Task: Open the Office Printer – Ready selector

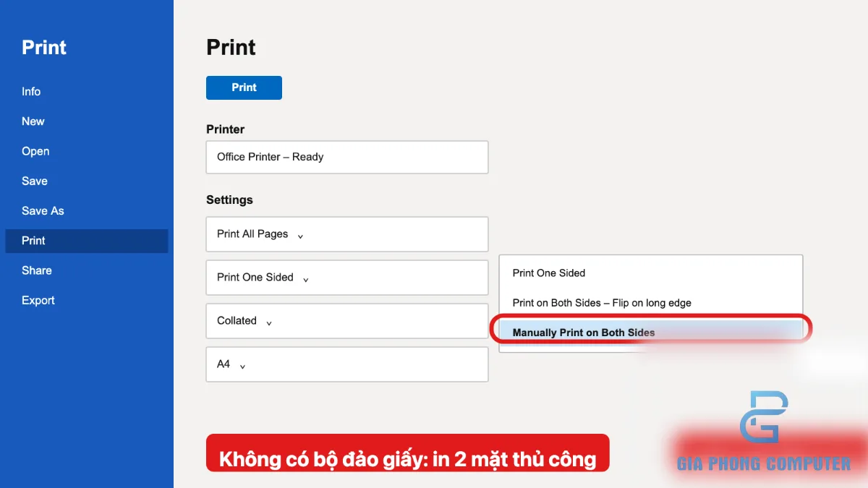Action: (347, 157)
